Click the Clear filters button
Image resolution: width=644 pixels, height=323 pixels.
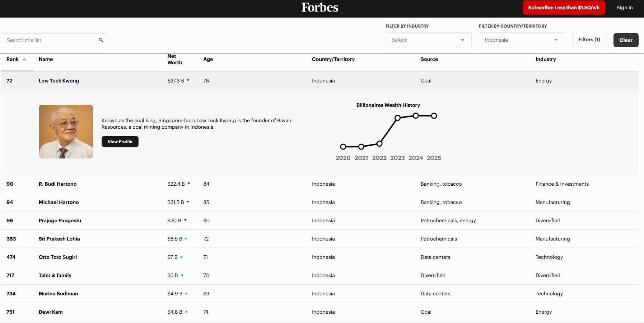(x=625, y=40)
